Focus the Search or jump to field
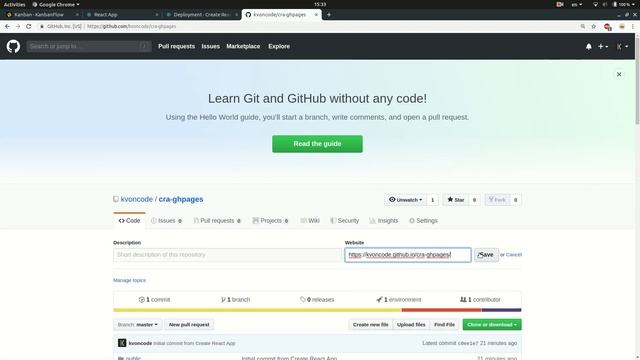Viewport: 640px width, 360px height. tap(89, 46)
